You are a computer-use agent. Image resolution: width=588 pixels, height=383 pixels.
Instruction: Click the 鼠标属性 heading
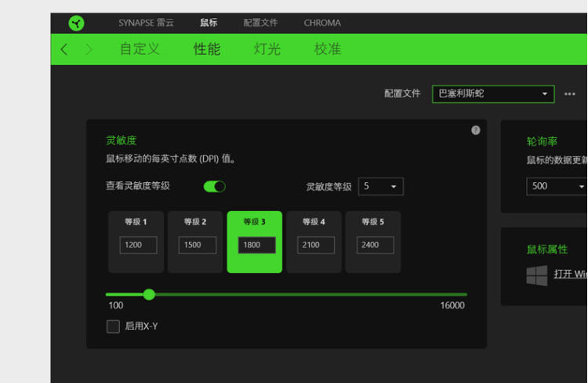547,250
